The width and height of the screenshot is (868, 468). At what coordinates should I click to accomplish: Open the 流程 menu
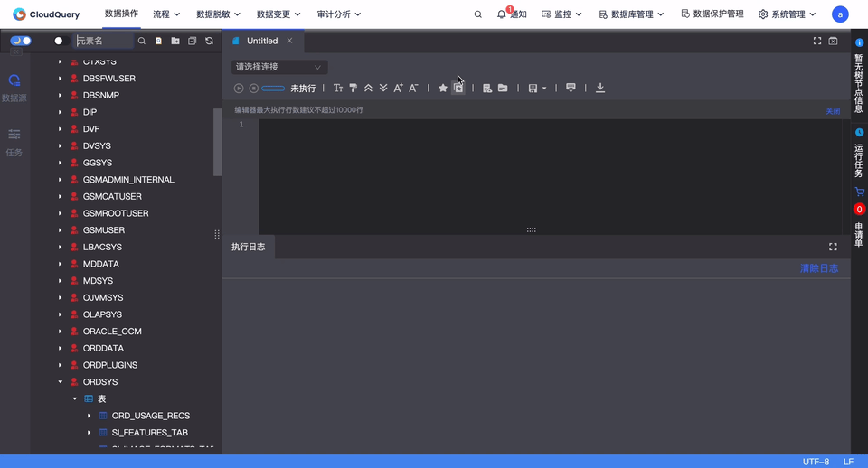point(166,14)
